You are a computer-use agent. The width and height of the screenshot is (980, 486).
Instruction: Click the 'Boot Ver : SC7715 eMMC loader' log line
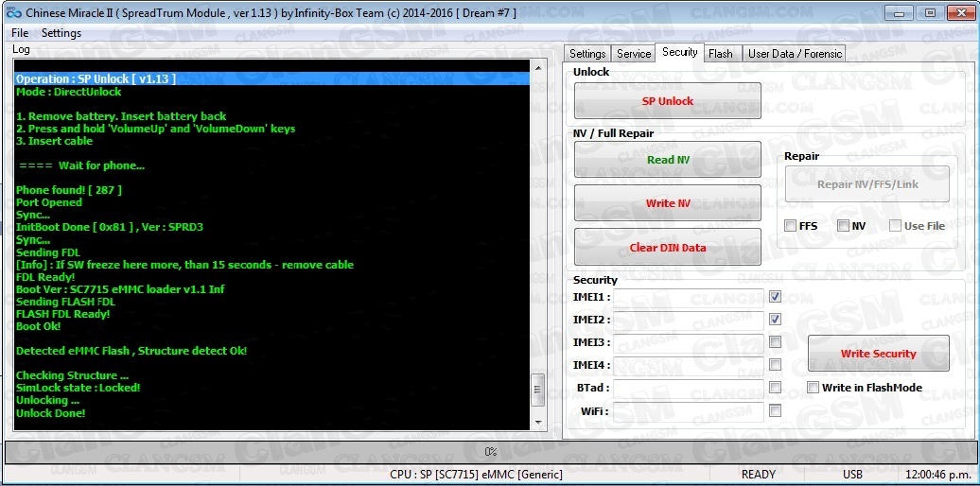120,289
